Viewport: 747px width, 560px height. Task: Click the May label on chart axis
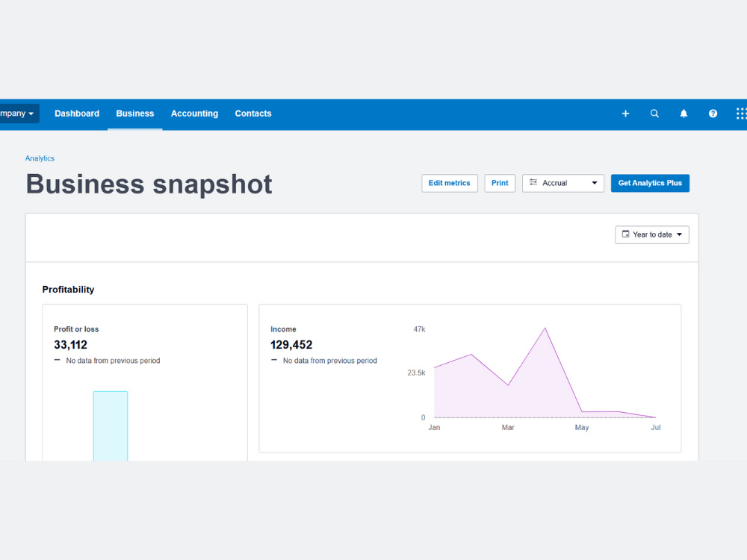[x=582, y=428]
